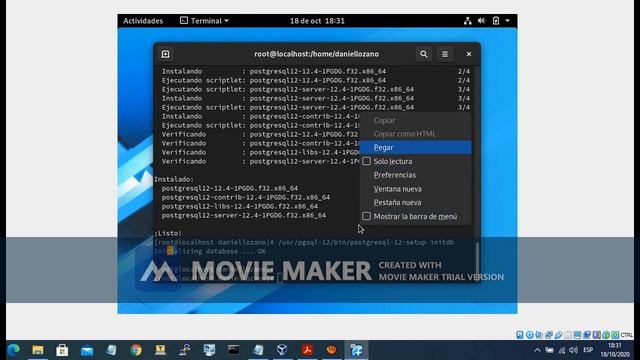Open the Mail app from the taskbar
This screenshot has height=360, width=640.
pyautogui.click(x=87, y=350)
